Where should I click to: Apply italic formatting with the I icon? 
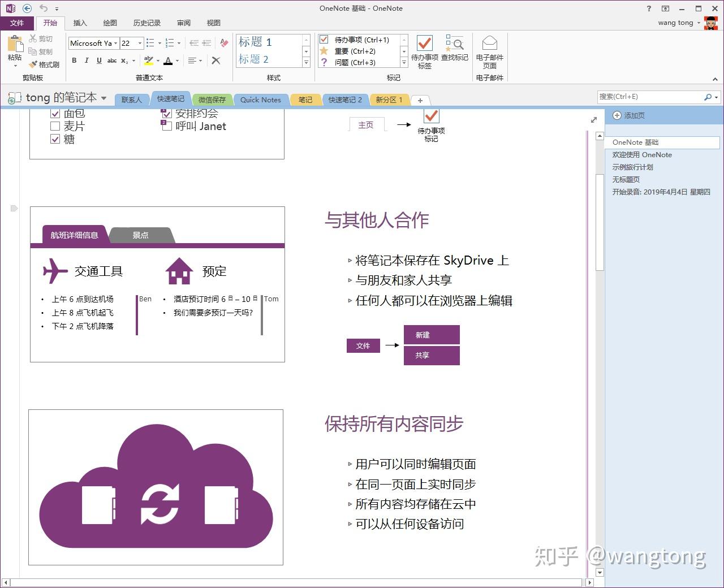(x=87, y=60)
